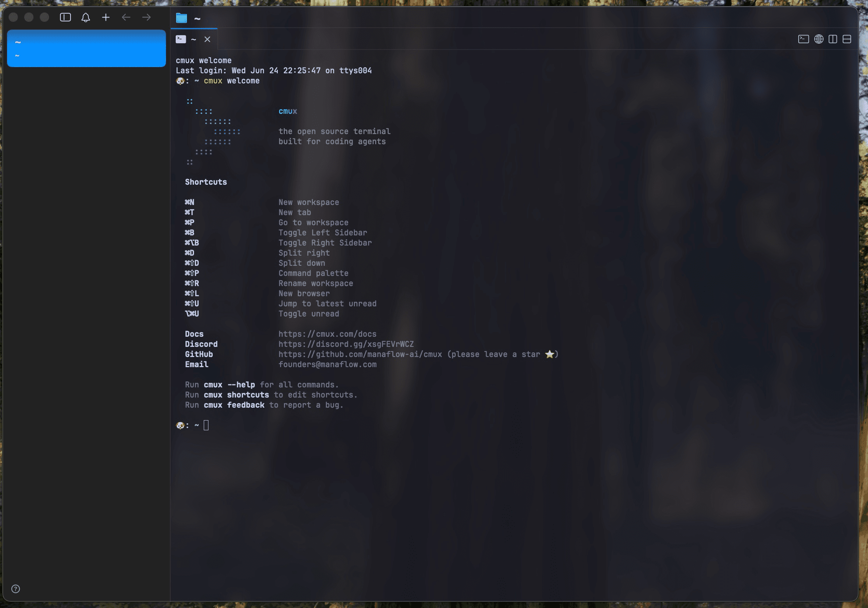Image resolution: width=868 pixels, height=608 pixels.
Task: Toggle the left sidebar icon
Action: (x=65, y=18)
